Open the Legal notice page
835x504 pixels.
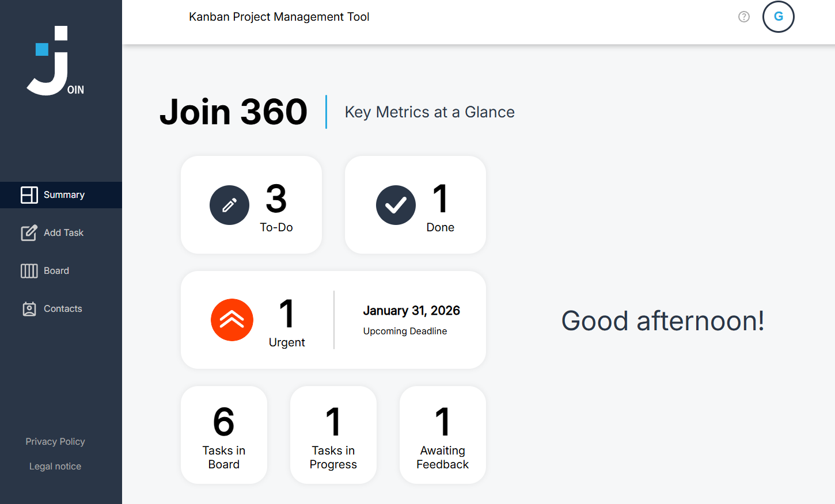(x=55, y=466)
